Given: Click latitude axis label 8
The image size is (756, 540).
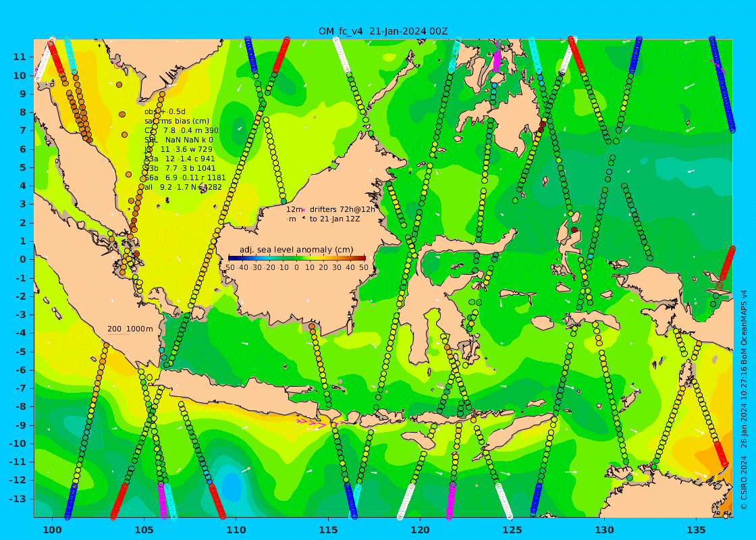Looking at the screenshot, I should tap(23, 112).
